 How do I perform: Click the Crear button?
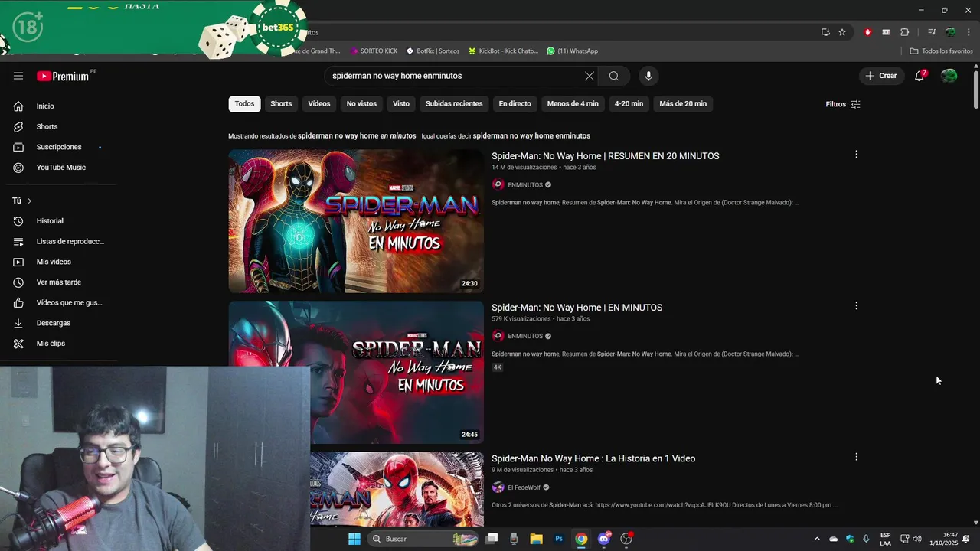click(881, 76)
